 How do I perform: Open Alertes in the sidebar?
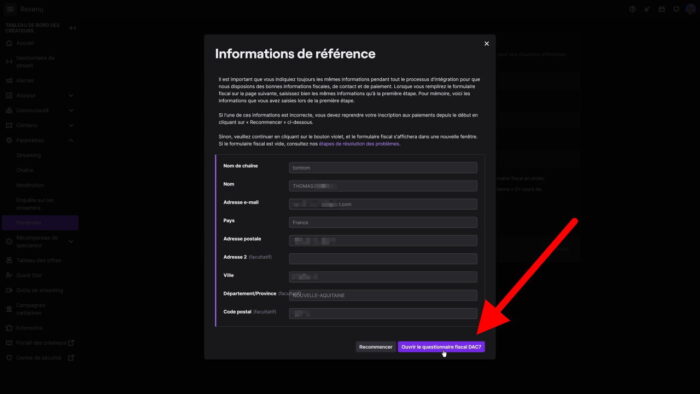tap(25, 80)
